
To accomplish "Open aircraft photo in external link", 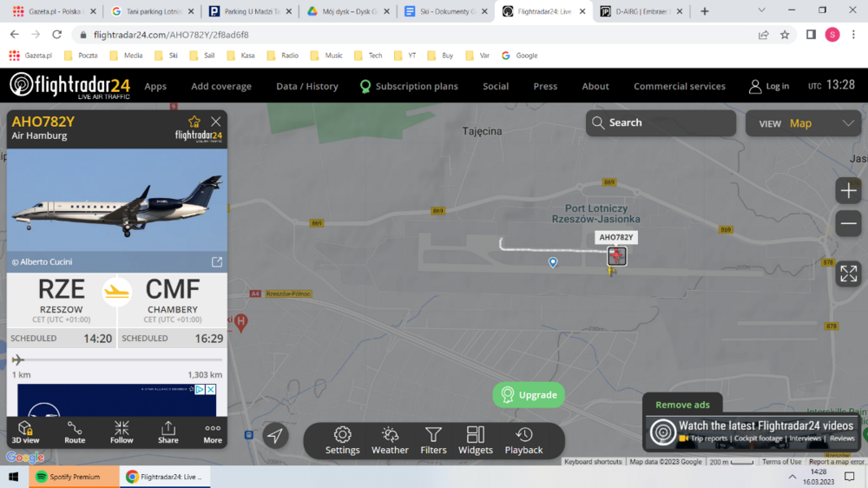I will click(x=217, y=262).
